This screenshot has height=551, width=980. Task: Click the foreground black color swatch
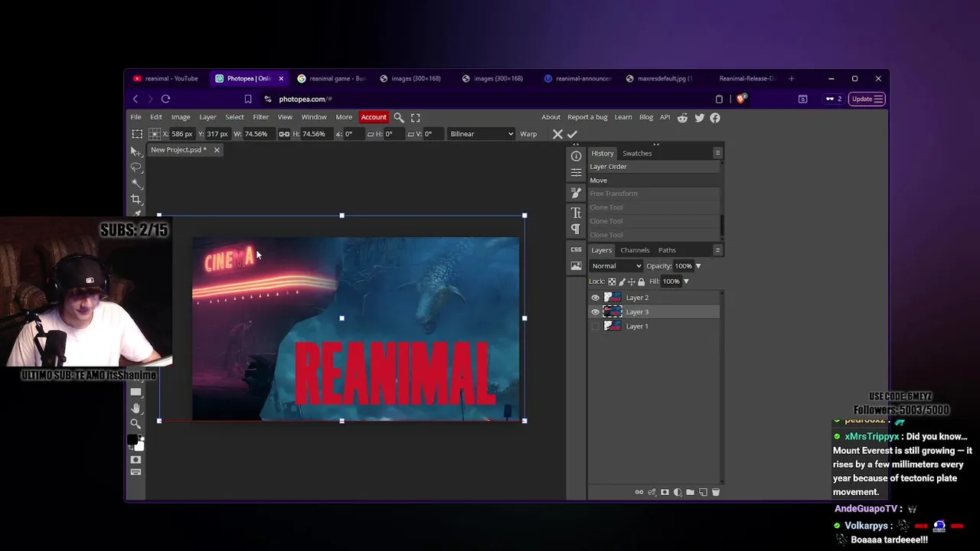132,440
